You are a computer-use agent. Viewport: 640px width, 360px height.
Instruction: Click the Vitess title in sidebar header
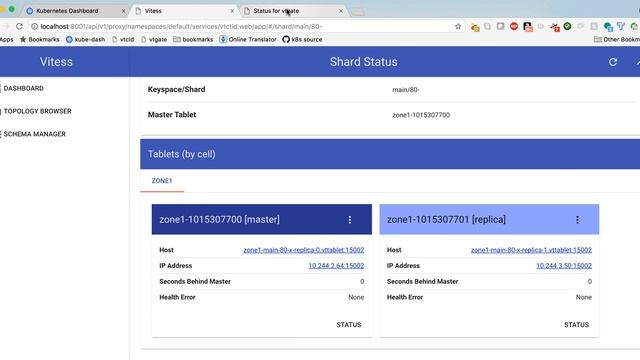tap(56, 62)
